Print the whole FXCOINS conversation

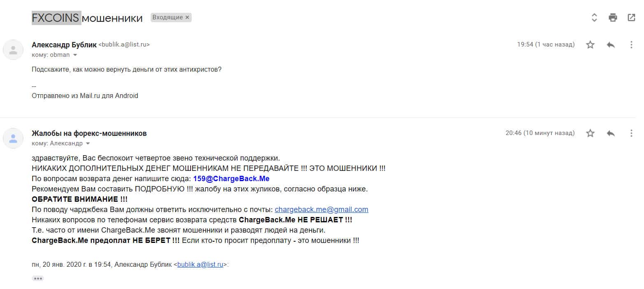pyautogui.click(x=613, y=17)
